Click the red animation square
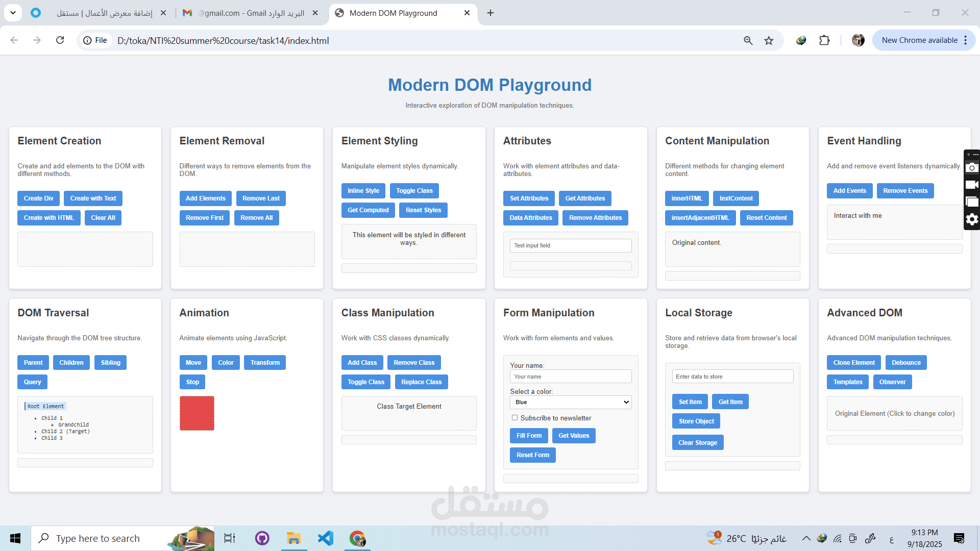This screenshot has width=980, height=551. (x=197, y=413)
